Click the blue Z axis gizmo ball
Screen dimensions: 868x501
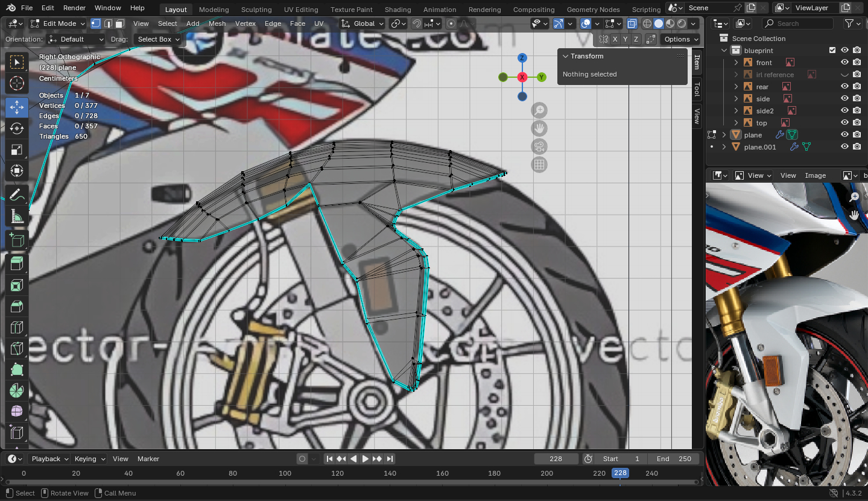coord(522,58)
